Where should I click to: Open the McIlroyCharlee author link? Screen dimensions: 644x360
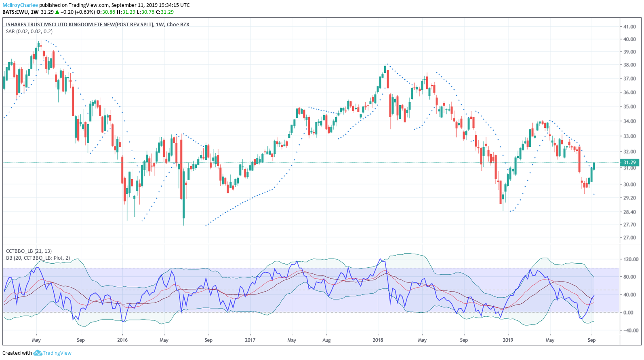coord(20,5)
